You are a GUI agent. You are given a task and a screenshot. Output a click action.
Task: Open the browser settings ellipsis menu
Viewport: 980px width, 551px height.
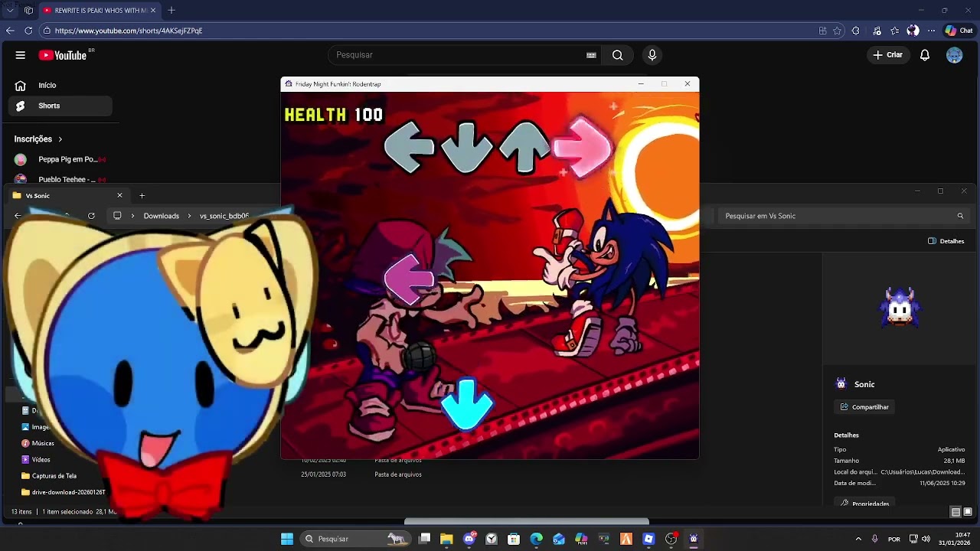[931, 31]
